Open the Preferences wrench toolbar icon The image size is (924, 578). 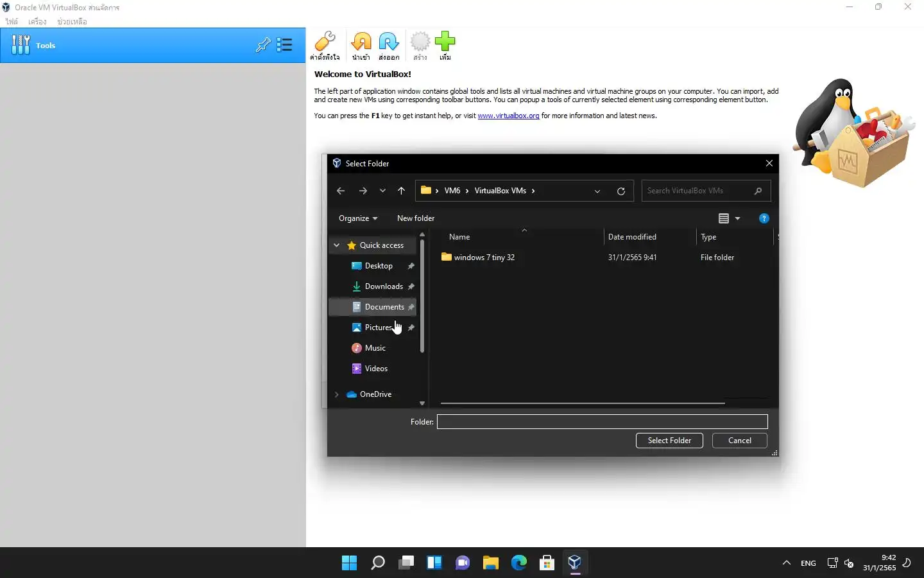point(325,46)
